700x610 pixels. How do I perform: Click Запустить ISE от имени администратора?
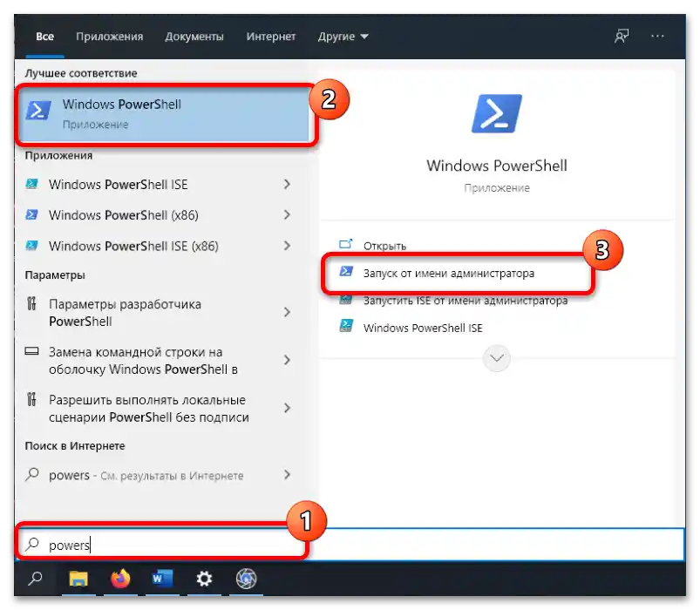466,301
